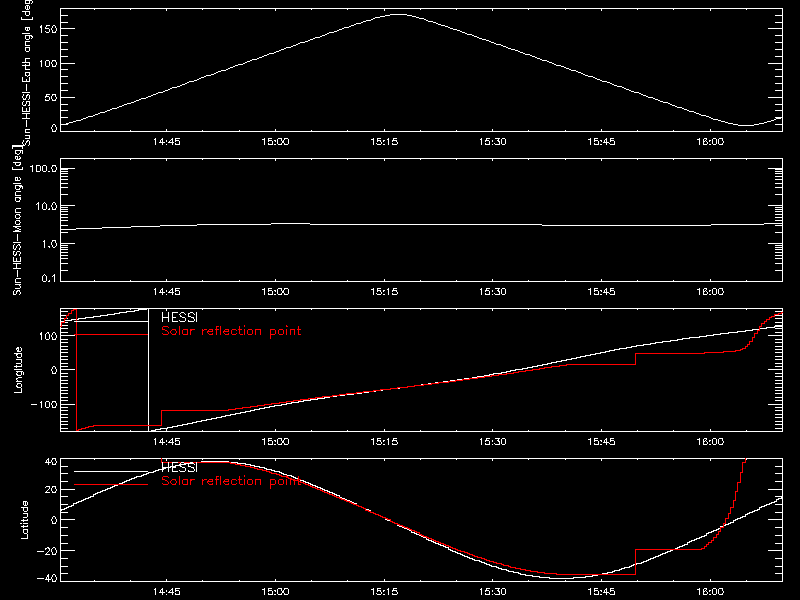
Task: Click the red legend line sample in Longitude plot
Action: (x=112, y=335)
